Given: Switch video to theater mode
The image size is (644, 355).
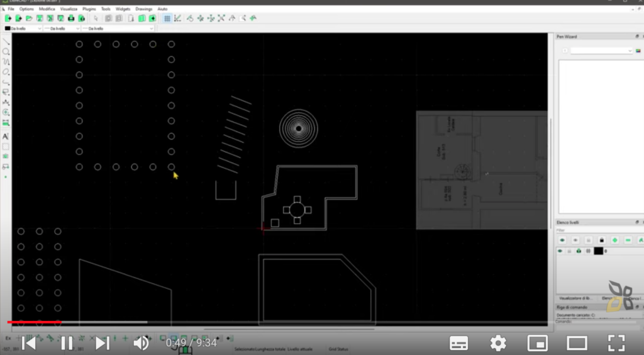Looking at the screenshot, I should click(577, 342).
